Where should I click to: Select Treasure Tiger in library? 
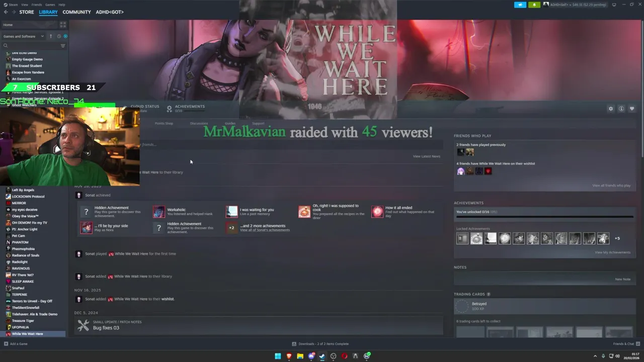click(23, 321)
